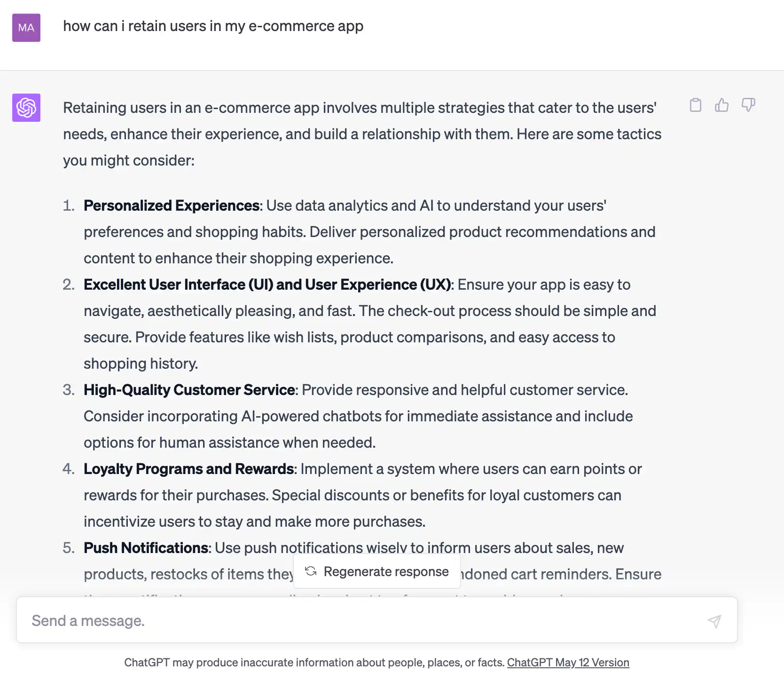784x680 pixels.
Task: Click the Loyalty Programs and Rewards heading
Action: [189, 469]
